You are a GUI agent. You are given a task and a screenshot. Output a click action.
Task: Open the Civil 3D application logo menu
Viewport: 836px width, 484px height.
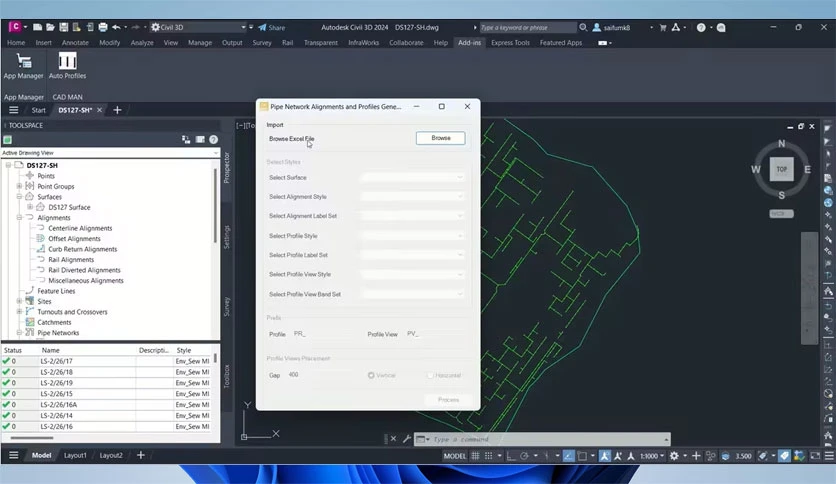(x=14, y=27)
